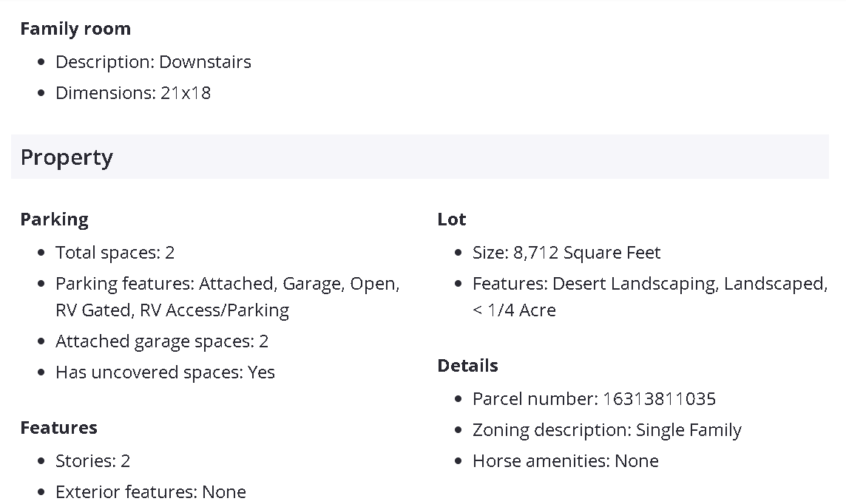The height and width of the screenshot is (504, 846).
Task: Click the Total spaces: 2 item
Action: [115, 253]
